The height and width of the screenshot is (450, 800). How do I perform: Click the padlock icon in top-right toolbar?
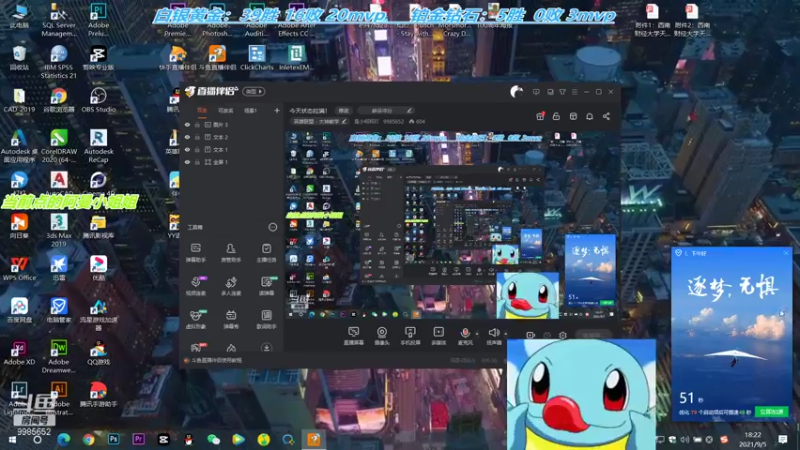point(556,116)
